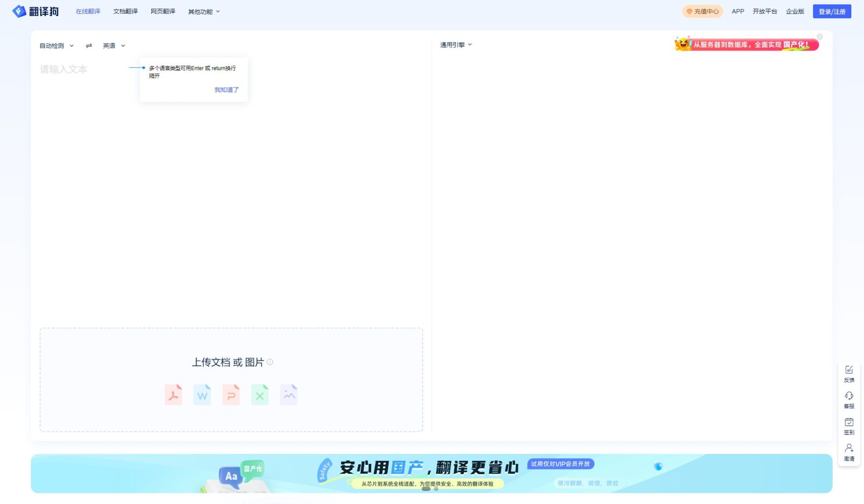Click the 登录/注册 button

pos(832,11)
